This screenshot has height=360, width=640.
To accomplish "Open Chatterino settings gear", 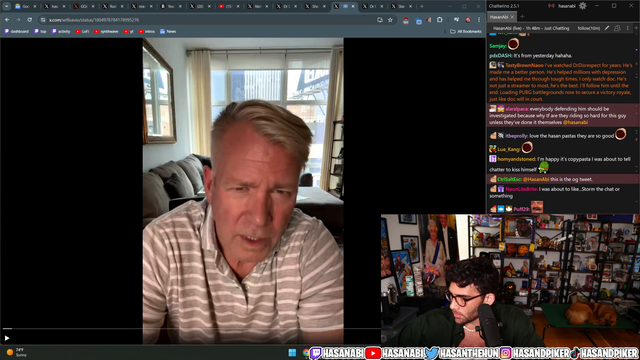I will 582,6.
